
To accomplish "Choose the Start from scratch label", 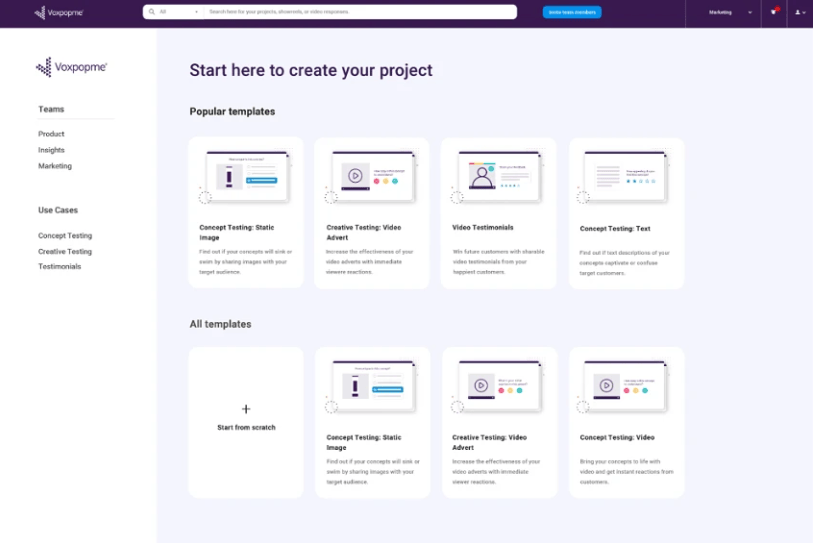I will (x=246, y=427).
